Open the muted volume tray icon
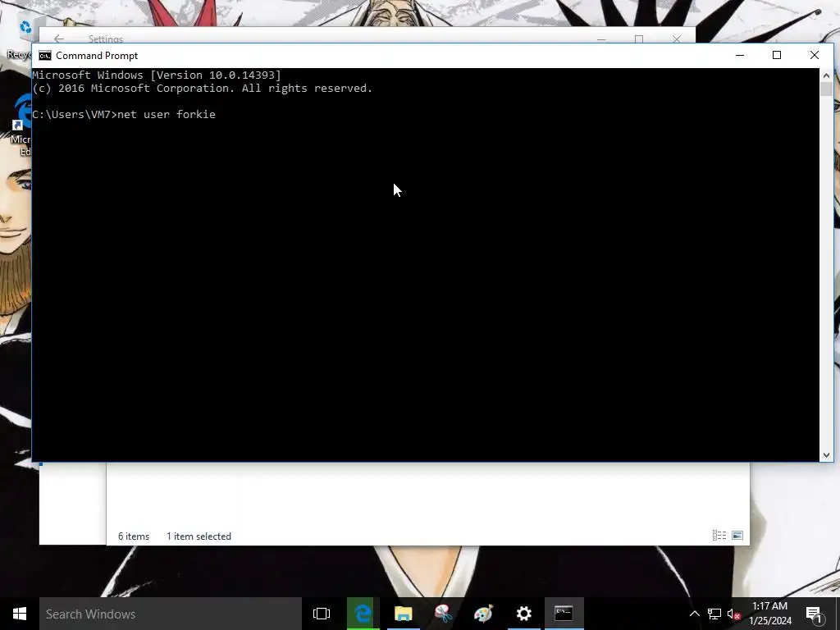840x630 pixels. [733, 614]
